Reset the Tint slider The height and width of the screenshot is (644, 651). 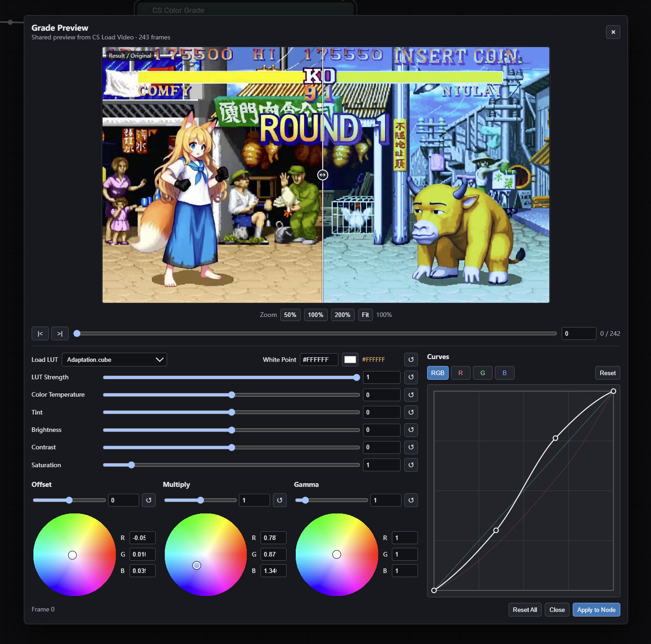click(x=411, y=412)
